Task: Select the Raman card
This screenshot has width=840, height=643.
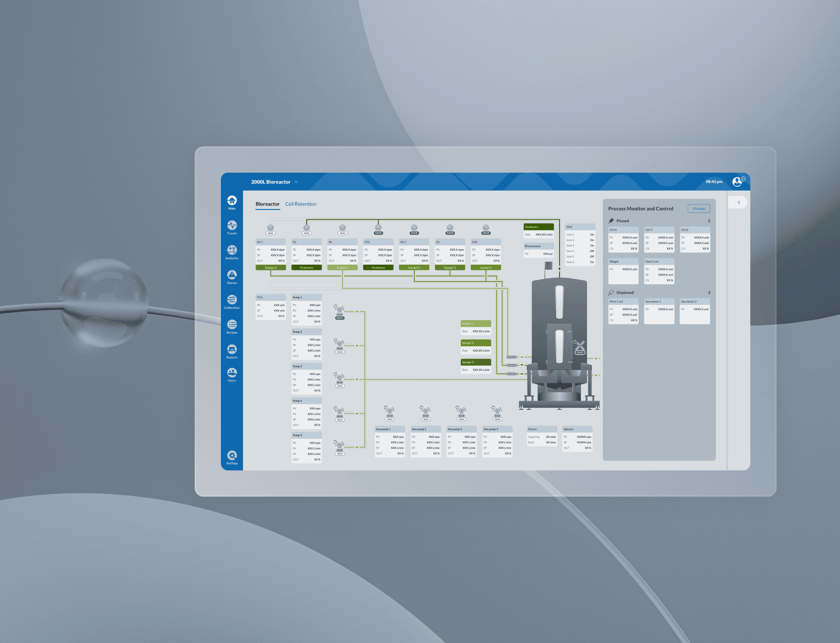Action: click(x=542, y=436)
